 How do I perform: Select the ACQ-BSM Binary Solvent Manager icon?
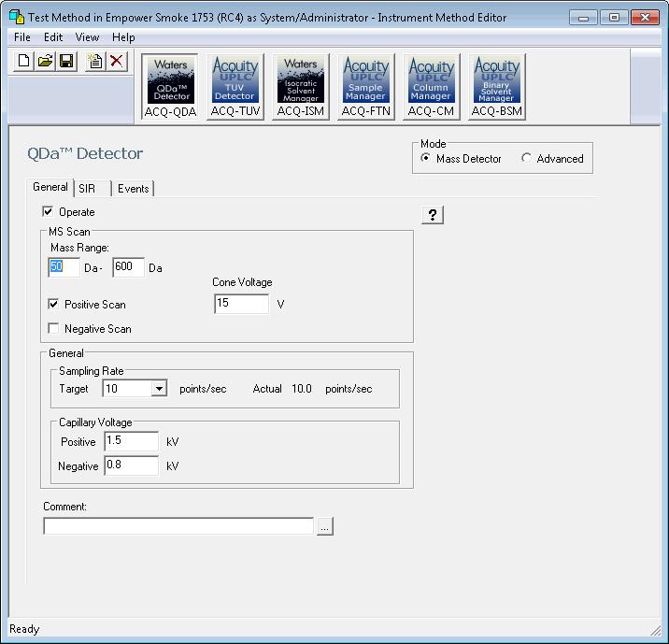click(496, 87)
